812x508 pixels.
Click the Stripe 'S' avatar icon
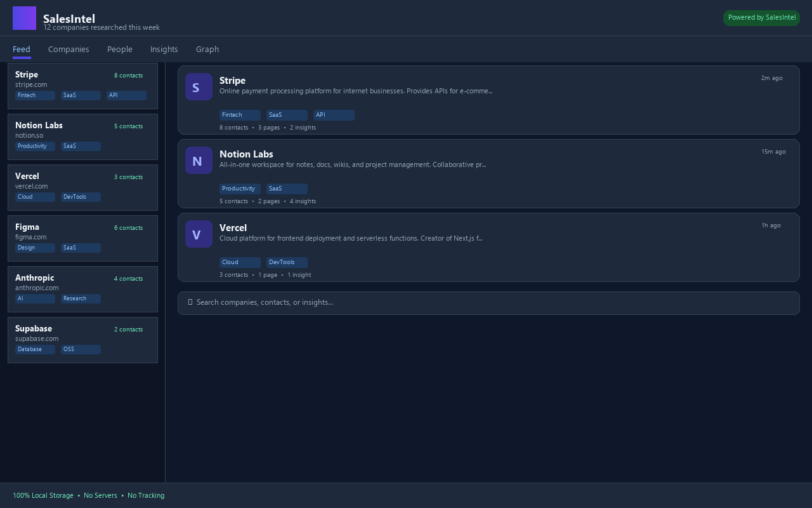tap(199, 86)
